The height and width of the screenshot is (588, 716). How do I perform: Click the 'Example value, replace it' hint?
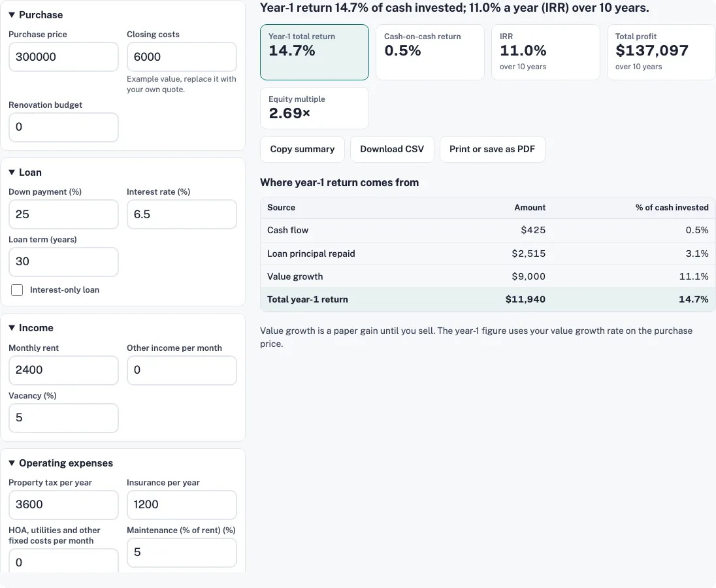(x=181, y=84)
